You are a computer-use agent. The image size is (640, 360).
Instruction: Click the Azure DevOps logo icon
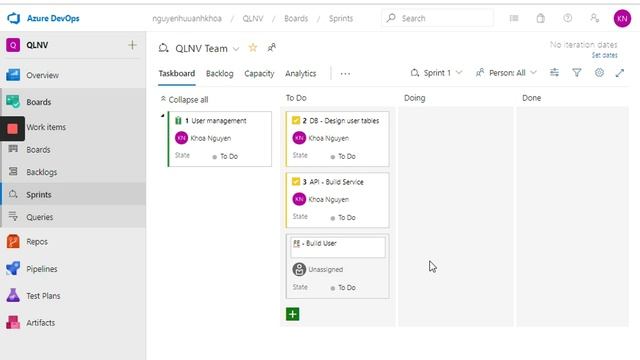(13, 18)
